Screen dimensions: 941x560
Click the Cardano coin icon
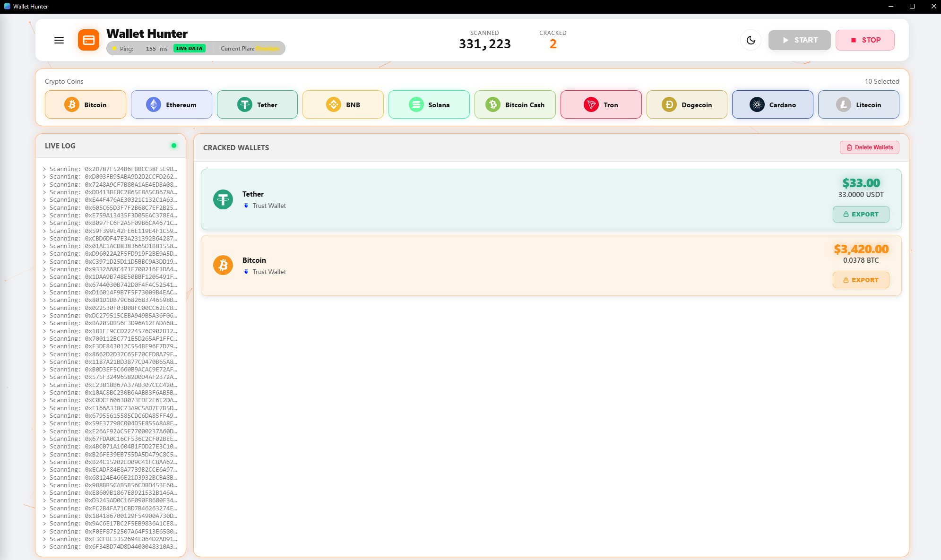point(757,104)
